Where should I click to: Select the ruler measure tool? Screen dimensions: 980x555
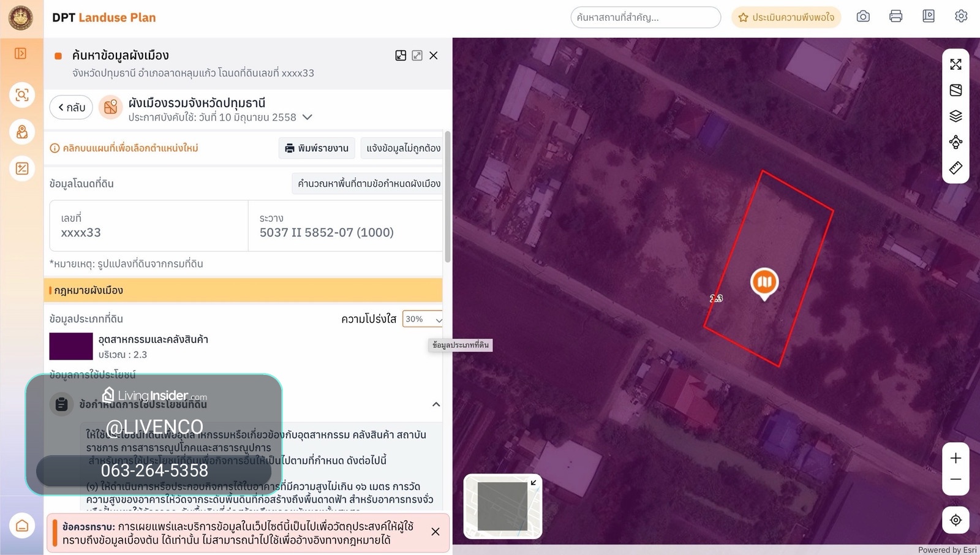(x=956, y=168)
